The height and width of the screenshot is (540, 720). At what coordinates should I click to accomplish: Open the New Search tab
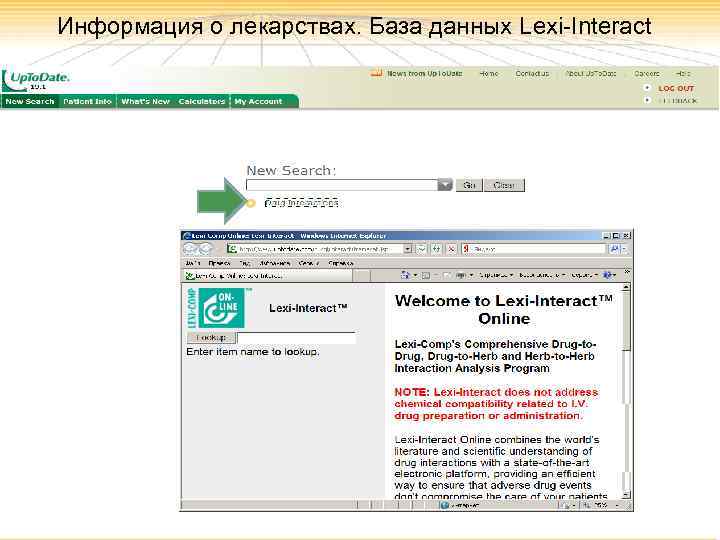tap(30, 101)
